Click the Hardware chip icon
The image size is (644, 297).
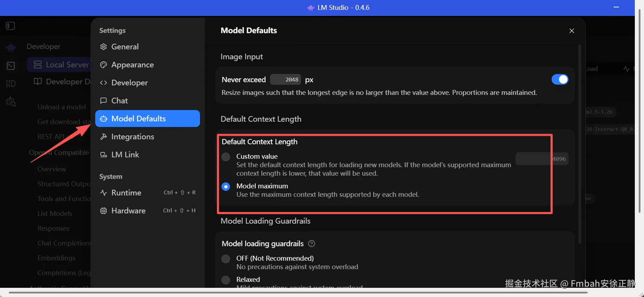coord(103,211)
